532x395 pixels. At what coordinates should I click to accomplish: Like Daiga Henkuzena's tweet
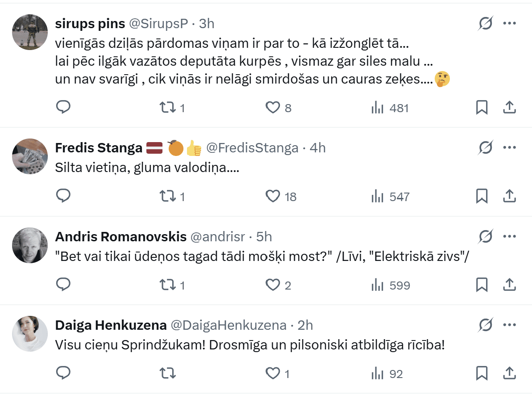tap(273, 373)
